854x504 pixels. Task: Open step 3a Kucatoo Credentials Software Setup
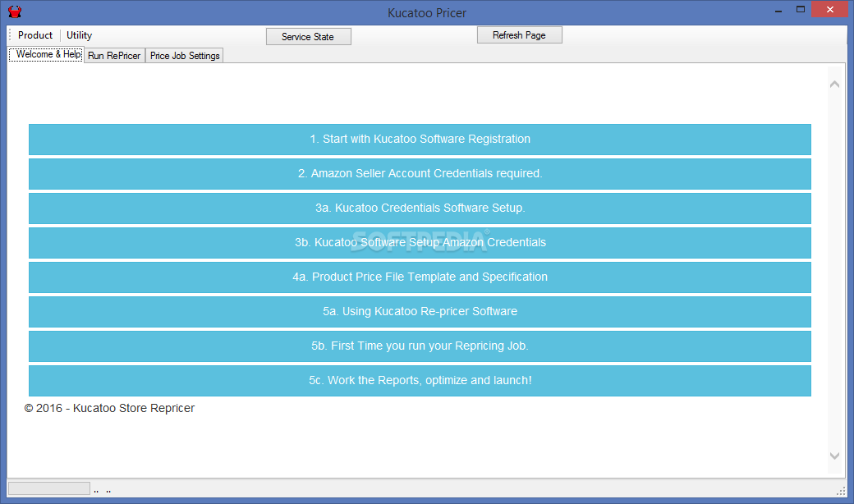click(420, 208)
